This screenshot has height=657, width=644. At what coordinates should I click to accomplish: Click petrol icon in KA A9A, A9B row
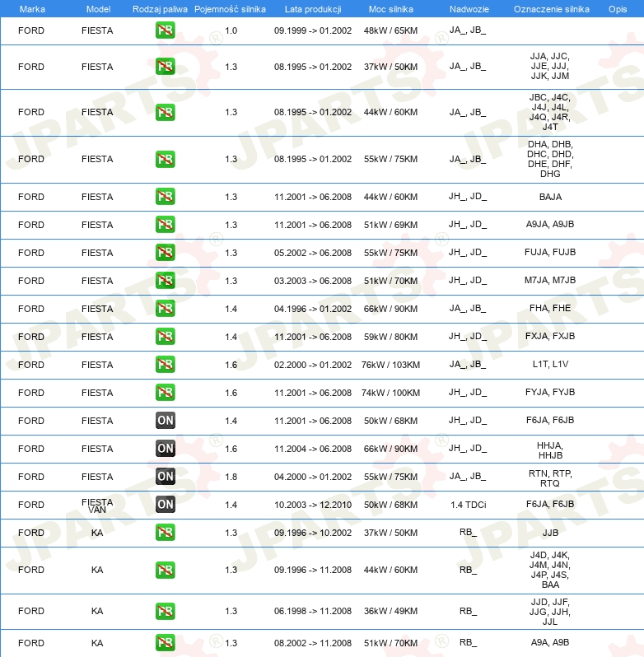tap(165, 642)
